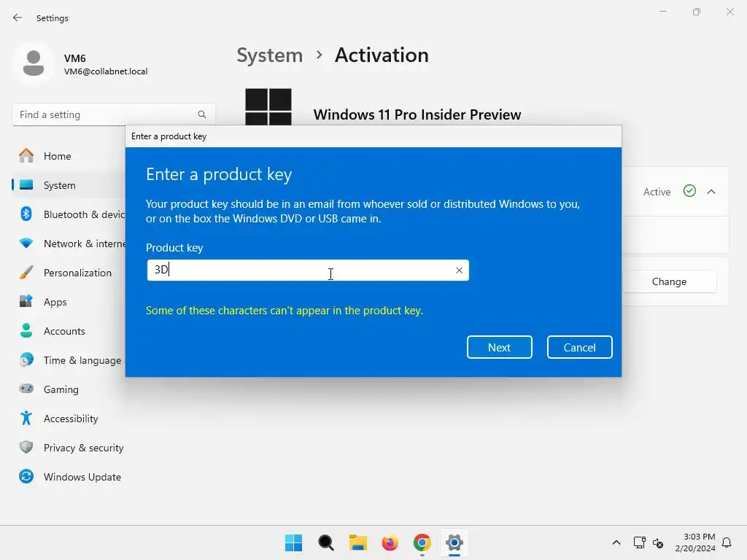Collapse the Active activation state chevron
The width and height of the screenshot is (747, 560).
(x=711, y=192)
